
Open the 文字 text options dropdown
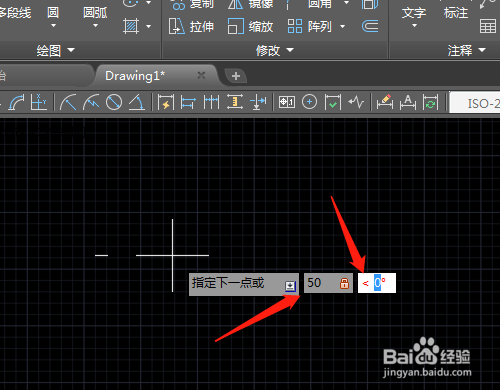coord(414,26)
